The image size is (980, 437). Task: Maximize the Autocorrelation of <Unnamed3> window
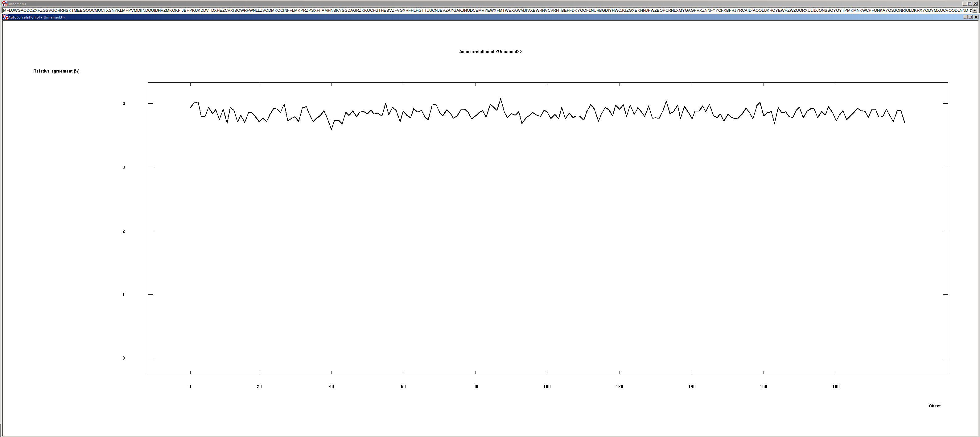970,17
